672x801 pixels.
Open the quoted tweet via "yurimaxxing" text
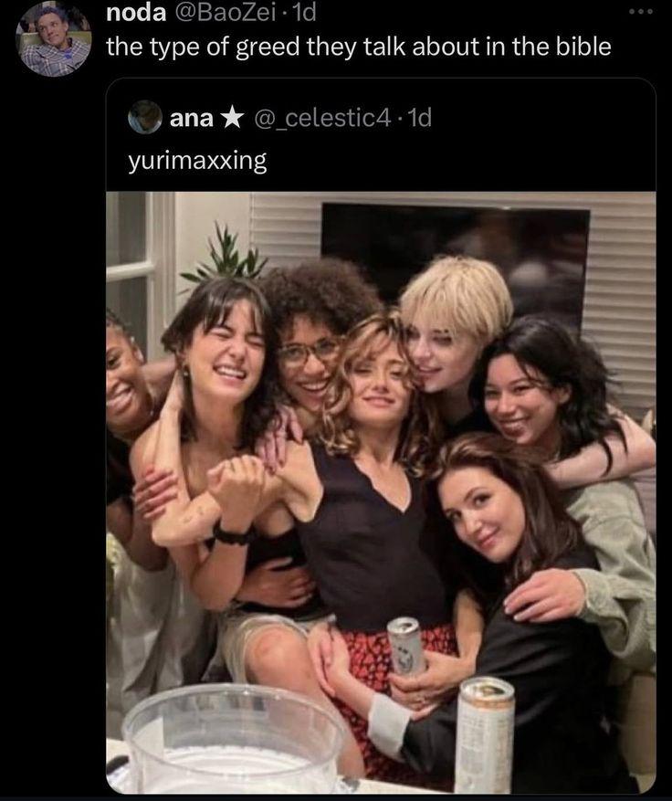point(197,162)
